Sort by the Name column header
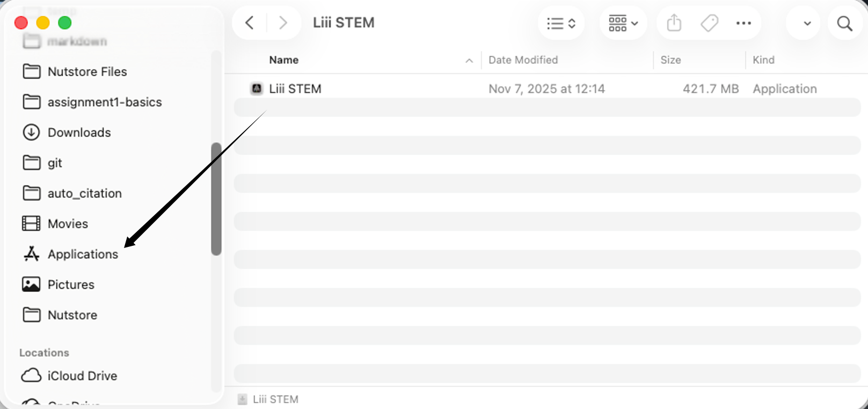The width and height of the screenshot is (868, 409). (x=284, y=60)
